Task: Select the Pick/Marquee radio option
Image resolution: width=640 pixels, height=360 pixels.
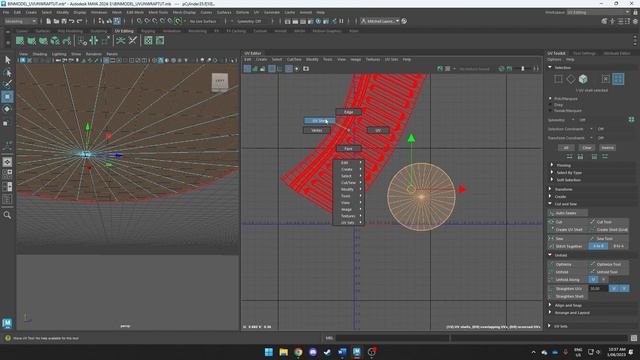Action: (x=550, y=99)
